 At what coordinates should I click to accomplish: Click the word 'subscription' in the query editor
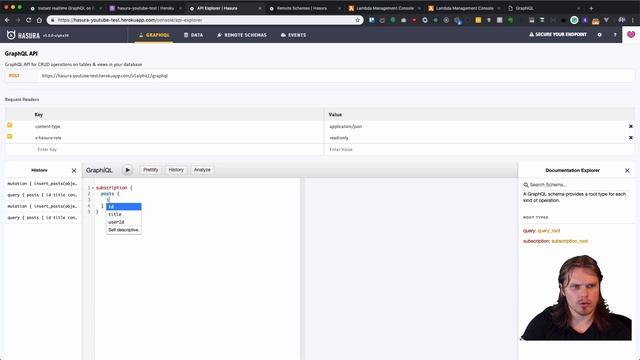coord(111,188)
